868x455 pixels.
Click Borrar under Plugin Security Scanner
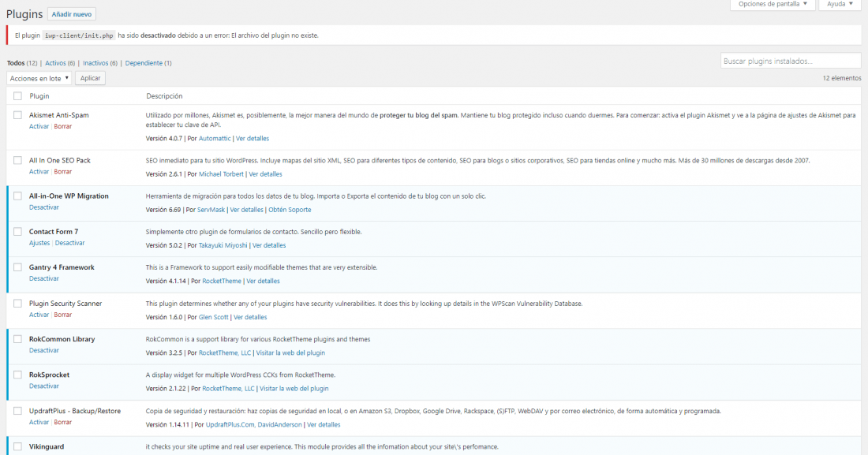point(62,315)
